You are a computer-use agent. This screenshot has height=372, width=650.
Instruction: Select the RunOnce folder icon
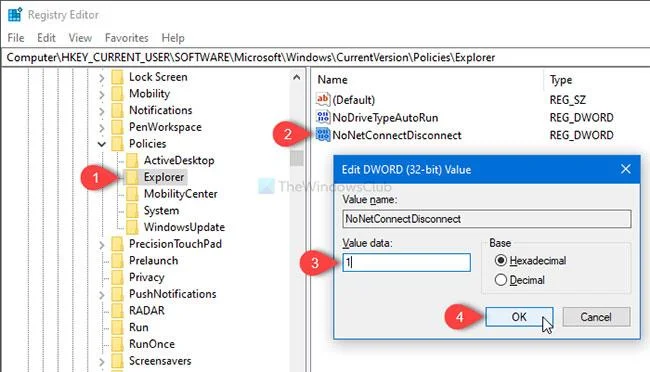118,344
